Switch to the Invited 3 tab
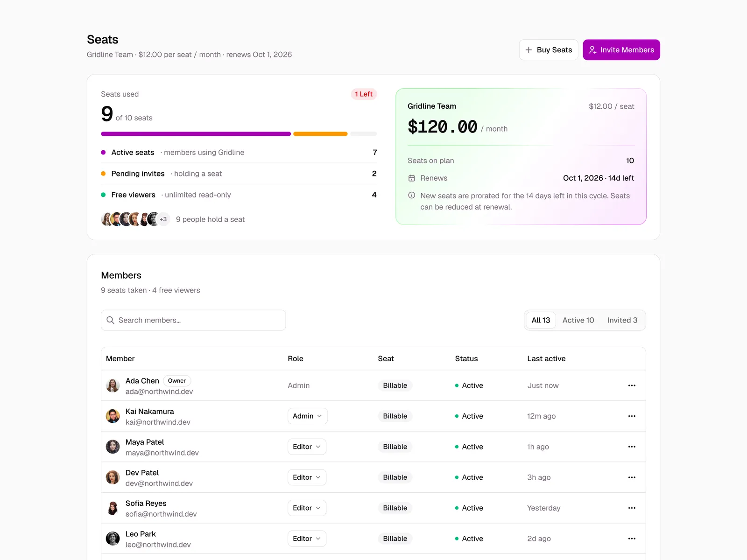Image resolution: width=747 pixels, height=560 pixels. (x=622, y=320)
